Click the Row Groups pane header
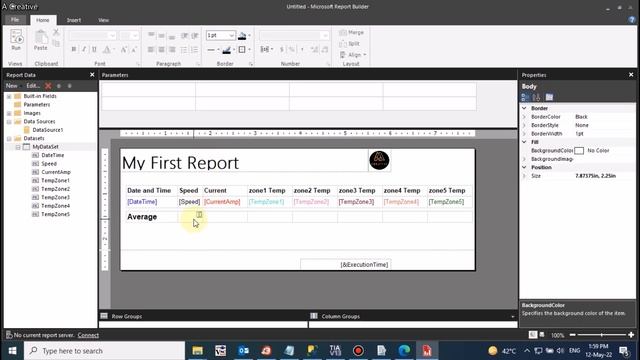640x360 pixels. [x=203, y=316]
